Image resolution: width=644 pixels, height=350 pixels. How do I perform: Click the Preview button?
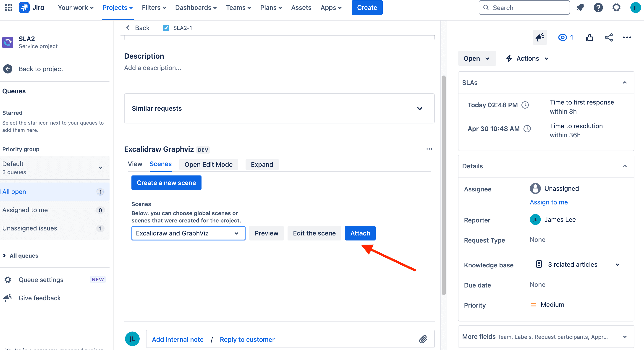coord(266,233)
